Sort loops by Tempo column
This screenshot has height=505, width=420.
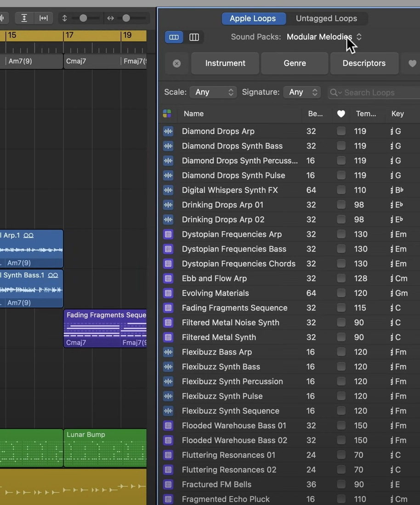click(x=366, y=114)
